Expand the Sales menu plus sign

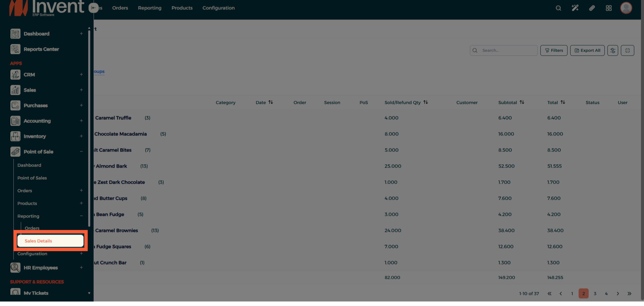(81, 90)
